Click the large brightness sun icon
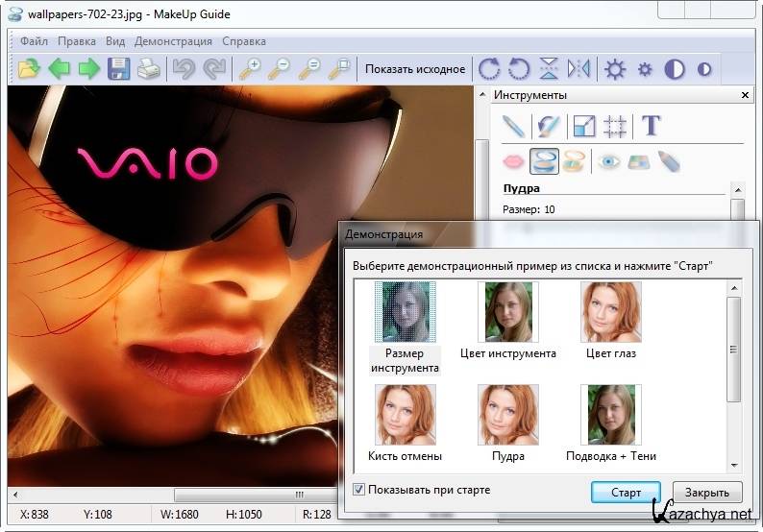Screen dimensions: 763x532 pos(614,69)
